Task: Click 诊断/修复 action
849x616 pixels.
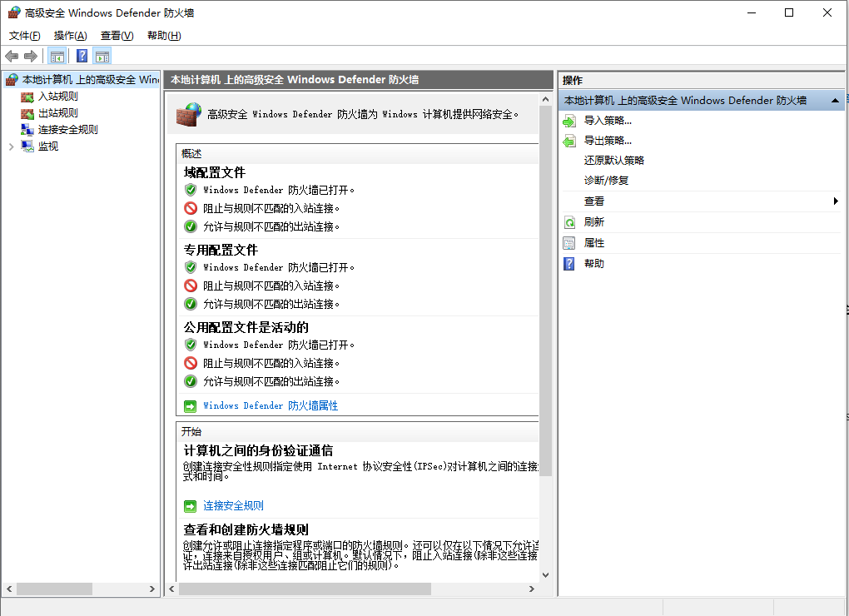Action: (606, 181)
